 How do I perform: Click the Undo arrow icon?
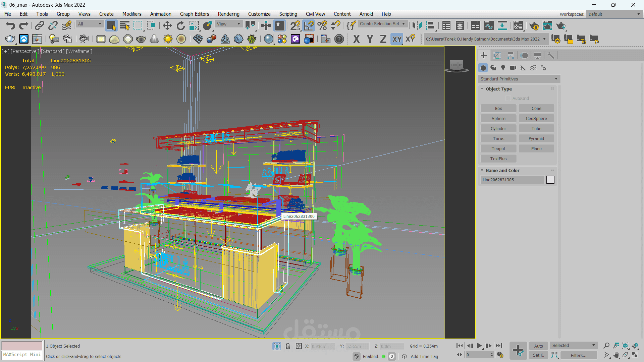pos(10,26)
